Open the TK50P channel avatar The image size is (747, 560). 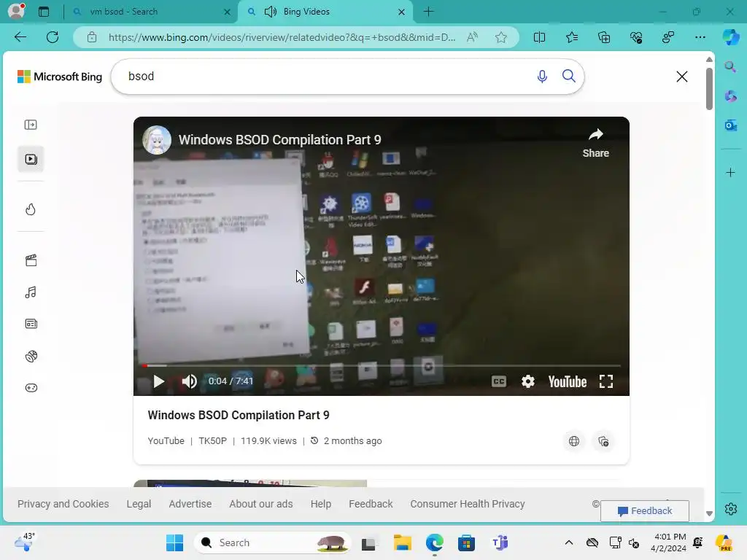tap(157, 139)
